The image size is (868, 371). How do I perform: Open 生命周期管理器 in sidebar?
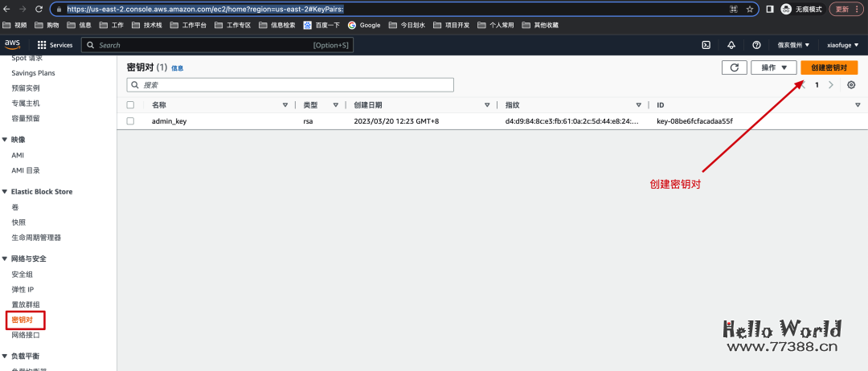coord(36,238)
